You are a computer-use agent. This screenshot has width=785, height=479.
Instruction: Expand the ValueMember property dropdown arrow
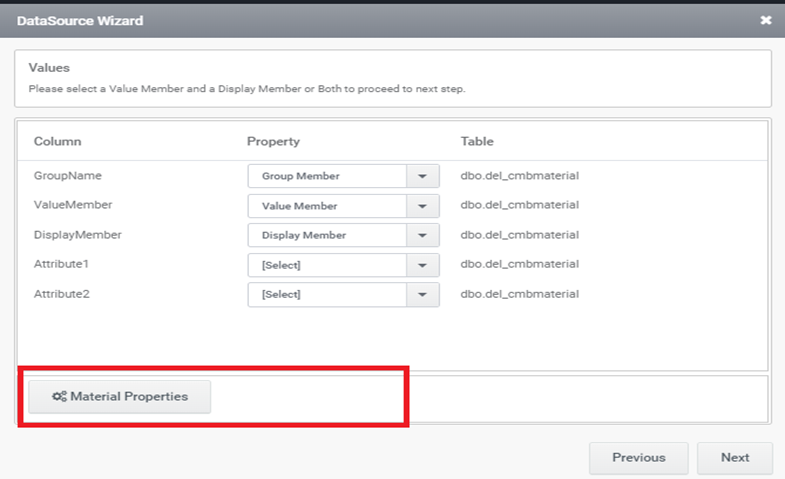pos(422,206)
